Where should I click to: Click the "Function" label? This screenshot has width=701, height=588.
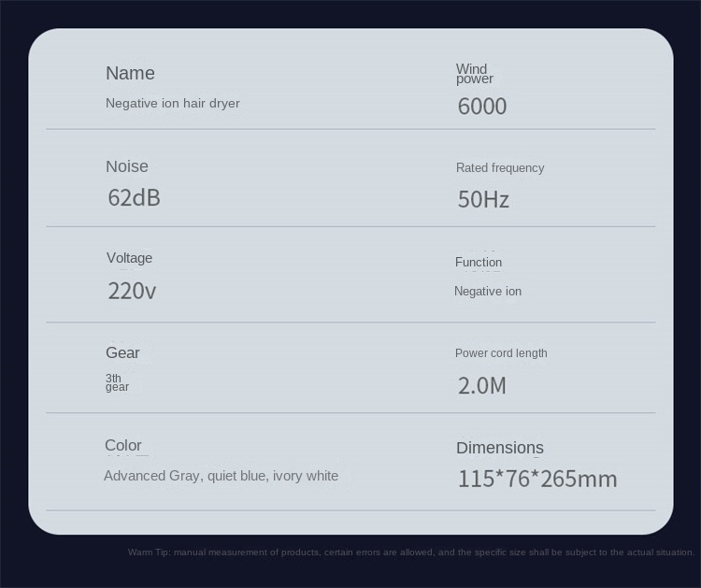click(x=478, y=263)
